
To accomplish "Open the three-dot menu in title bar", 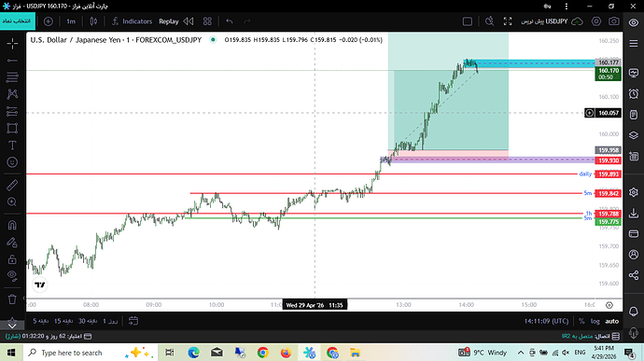I will tap(567, 7).
